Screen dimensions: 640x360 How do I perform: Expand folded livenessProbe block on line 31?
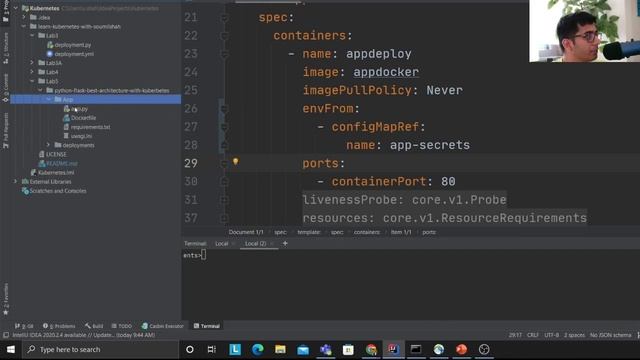pyautogui.click(x=224, y=200)
